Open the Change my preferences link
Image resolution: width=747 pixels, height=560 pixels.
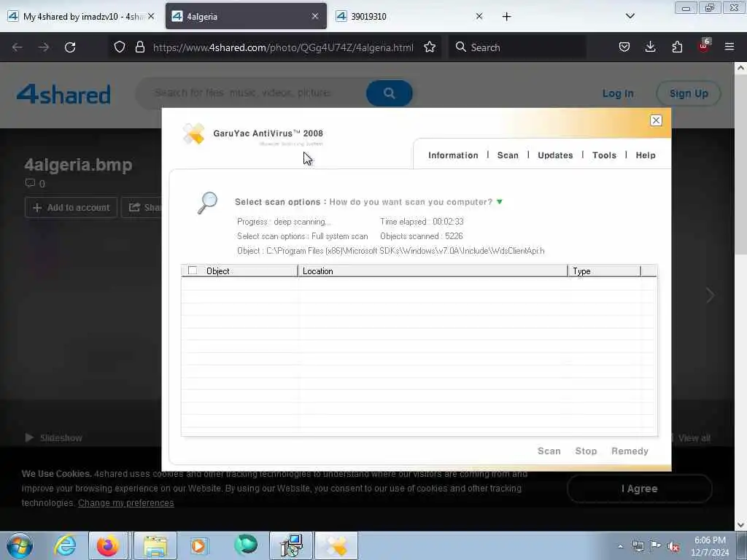(125, 503)
